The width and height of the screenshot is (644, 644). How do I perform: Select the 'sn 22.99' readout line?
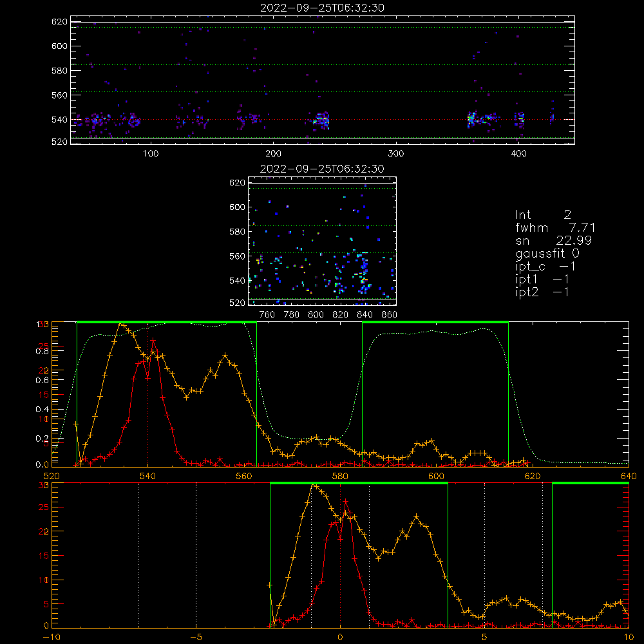(x=553, y=240)
